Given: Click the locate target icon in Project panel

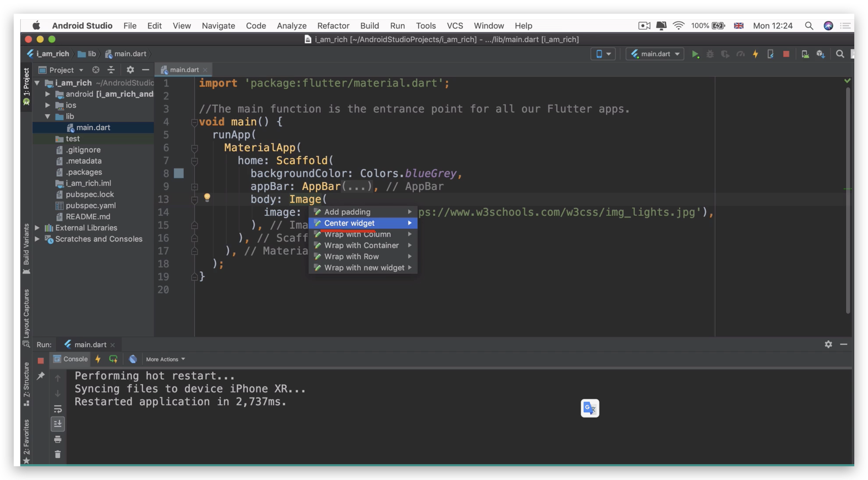Looking at the screenshot, I should point(96,70).
